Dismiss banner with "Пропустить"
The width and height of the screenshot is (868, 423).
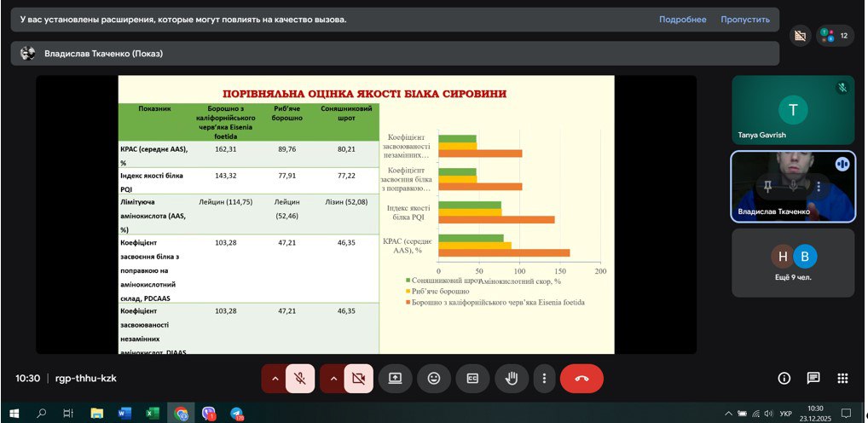pos(744,20)
